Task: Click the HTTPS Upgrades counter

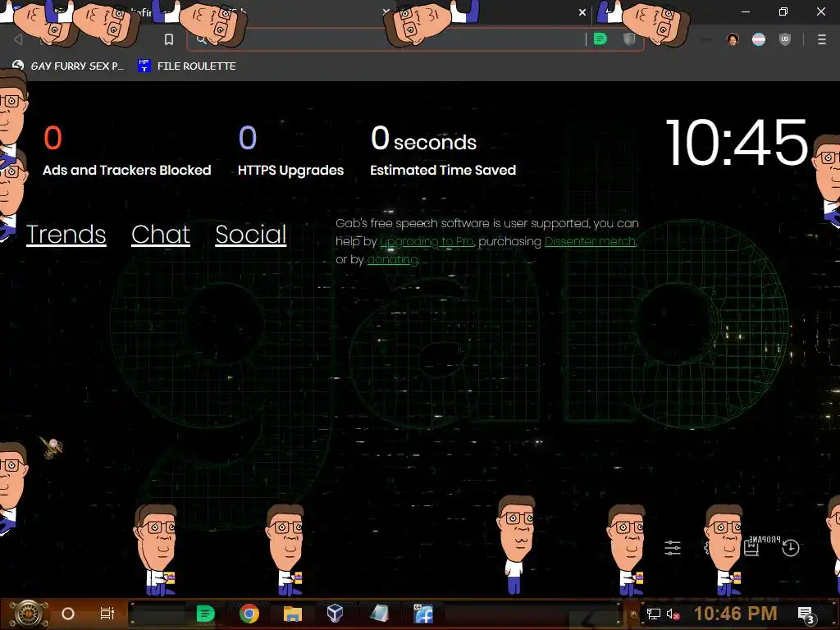Action: (x=290, y=151)
